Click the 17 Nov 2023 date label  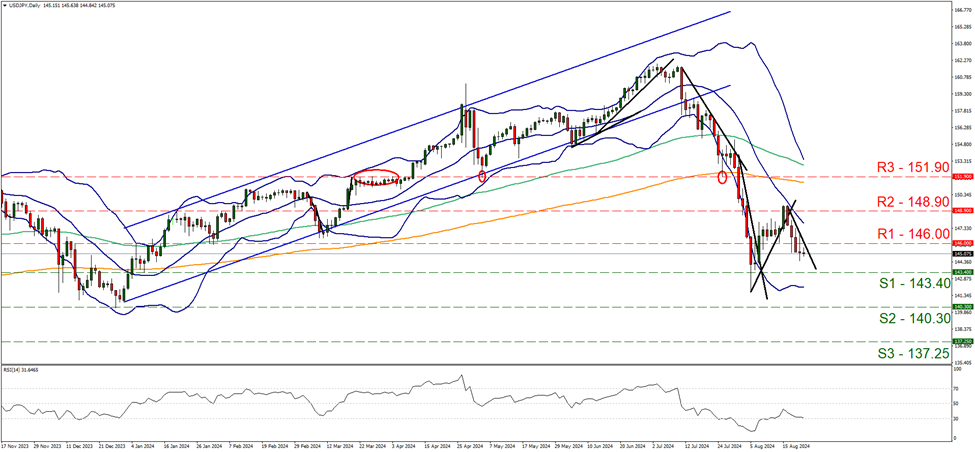point(14,446)
